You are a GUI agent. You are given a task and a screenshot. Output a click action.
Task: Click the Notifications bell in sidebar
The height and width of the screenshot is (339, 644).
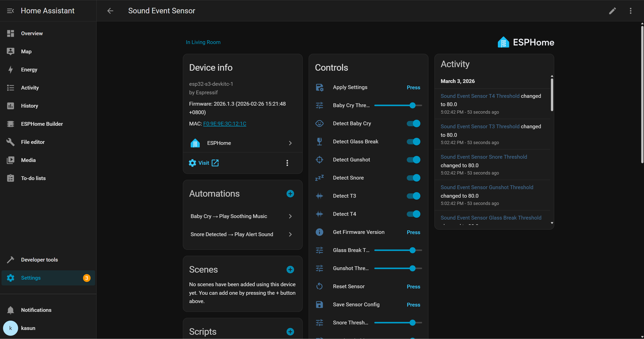11,310
